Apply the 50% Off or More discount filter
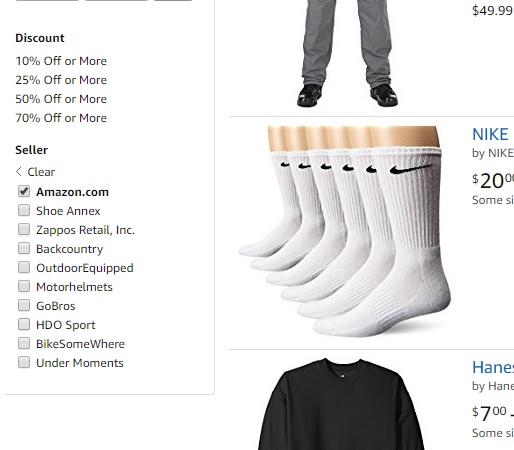Image resolution: width=514 pixels, height=450 pixels. 61,99
